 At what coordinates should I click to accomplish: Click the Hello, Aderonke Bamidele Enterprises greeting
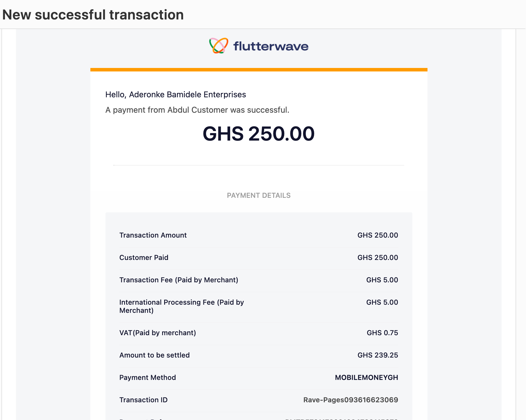(176, 94)
